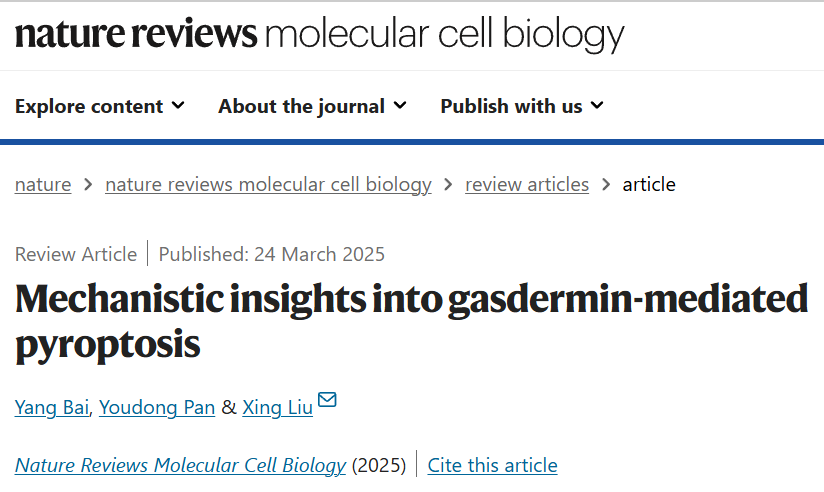The height and width of the screenshot is (492, 824).
Task: Open author Yang Bai's details
Action: (x=52, y=407)
